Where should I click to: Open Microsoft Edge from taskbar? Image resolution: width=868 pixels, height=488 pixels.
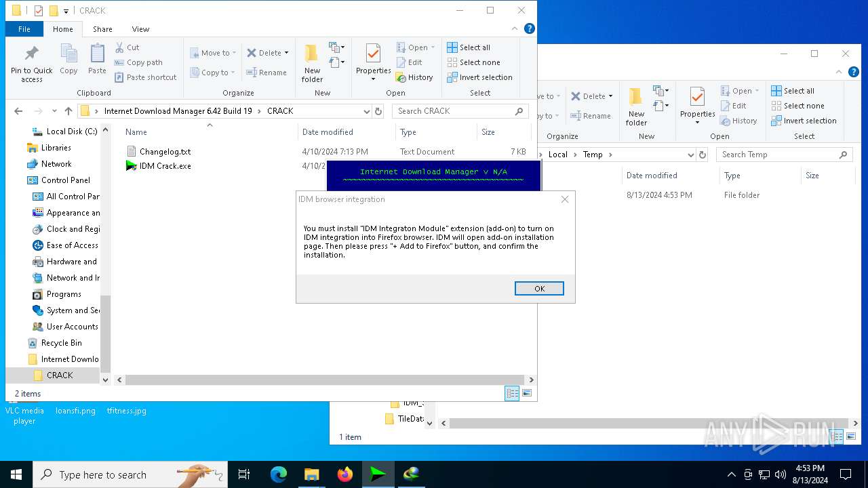click(279, 474)
